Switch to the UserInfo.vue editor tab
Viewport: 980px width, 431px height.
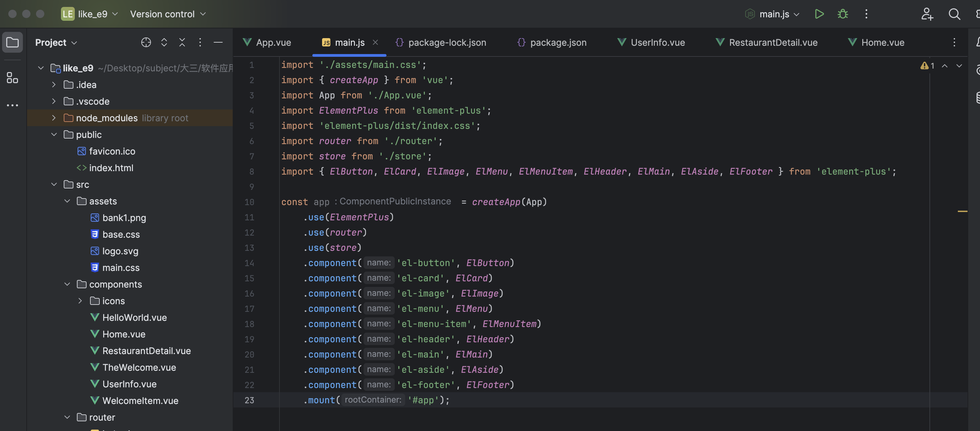651,42
